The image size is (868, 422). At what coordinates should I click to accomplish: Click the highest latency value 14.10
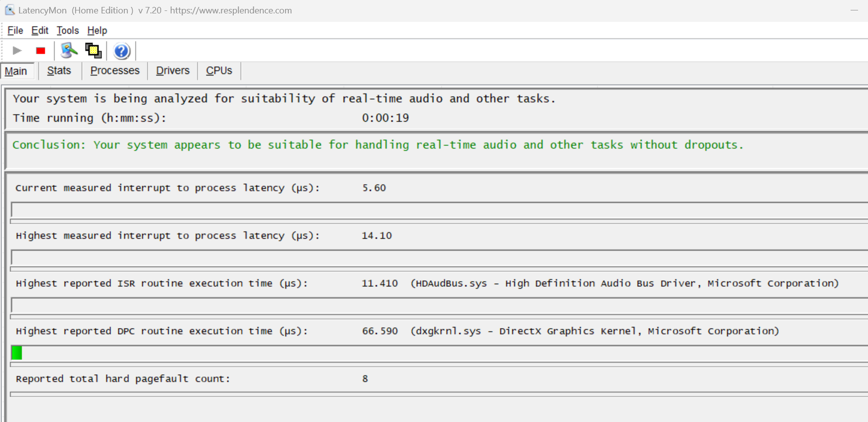pyautogui.click(x=377, y=236)
